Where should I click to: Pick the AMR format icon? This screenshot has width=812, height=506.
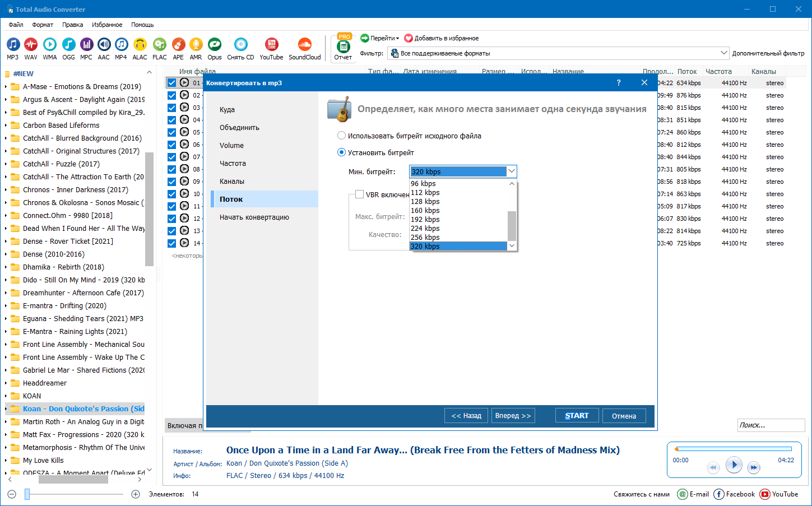point(196,49)
